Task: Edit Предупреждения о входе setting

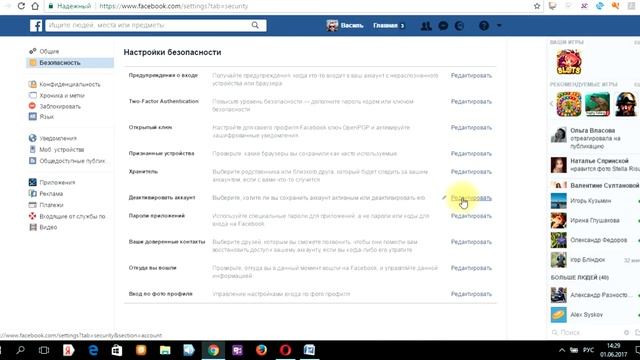Action: point(471,76)
